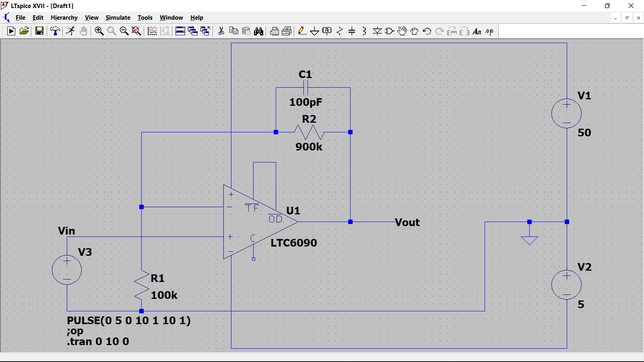Tile windows vertically
Image resolution: width=644 pixels, height=362 pixels.
tap(193, 31)
